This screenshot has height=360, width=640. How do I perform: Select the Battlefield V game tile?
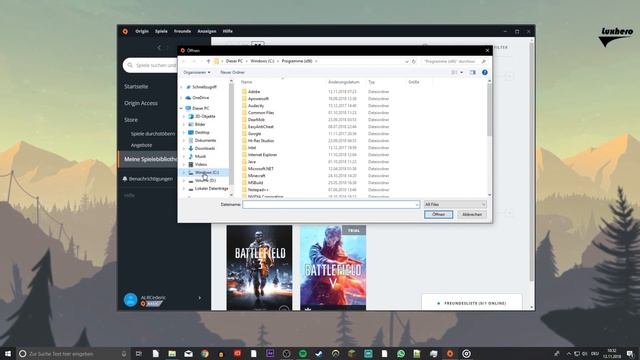333,268
